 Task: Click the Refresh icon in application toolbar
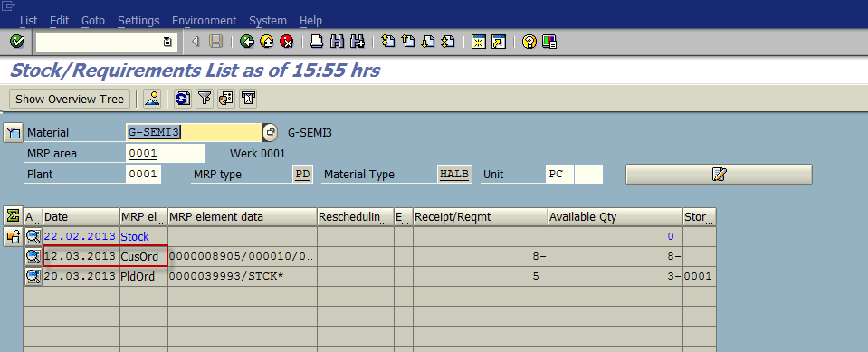pyautogui.click(x=182, y=99)
